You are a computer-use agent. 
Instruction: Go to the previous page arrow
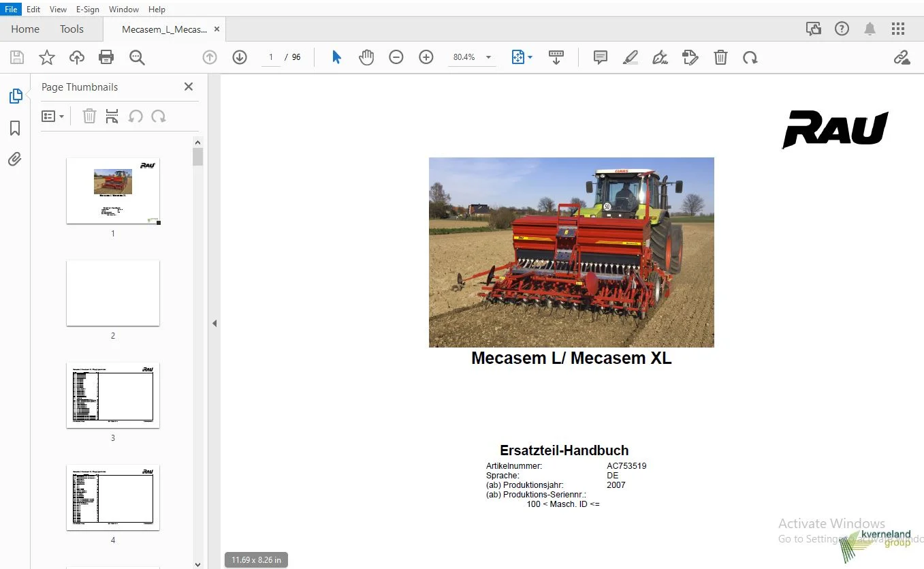tap(210, 58)
